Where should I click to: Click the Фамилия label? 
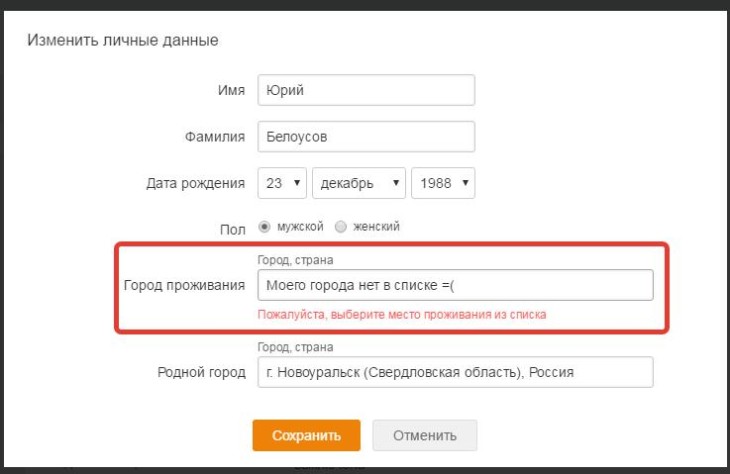coord(214,136)
